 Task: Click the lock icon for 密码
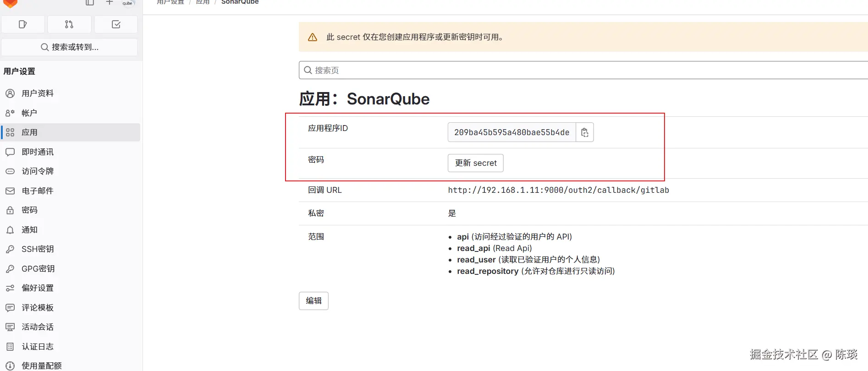point(10,210)
